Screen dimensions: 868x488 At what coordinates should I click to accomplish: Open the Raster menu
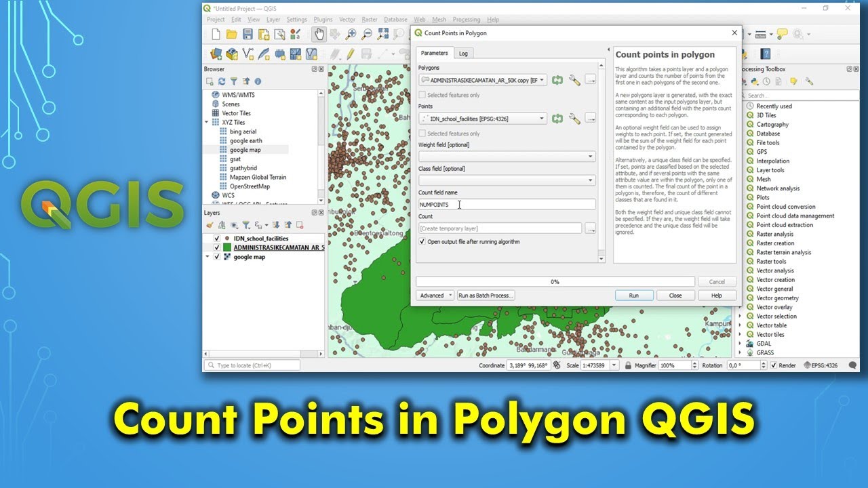tap(370, 20)
